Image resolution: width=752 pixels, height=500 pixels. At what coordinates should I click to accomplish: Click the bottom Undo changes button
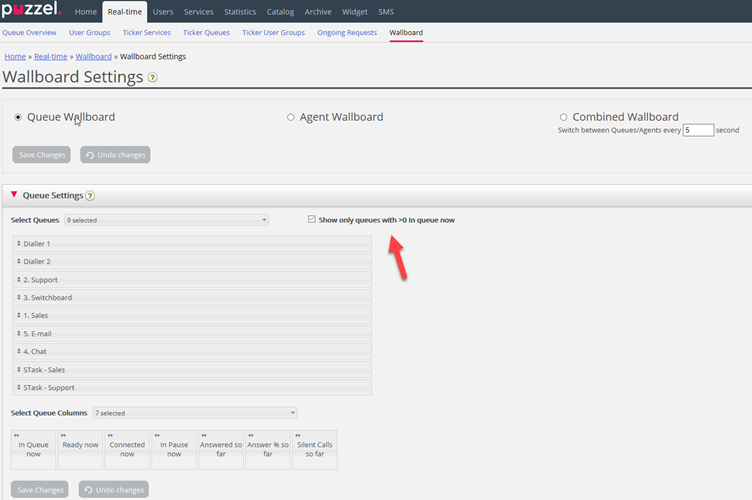(x=114, y=489)
